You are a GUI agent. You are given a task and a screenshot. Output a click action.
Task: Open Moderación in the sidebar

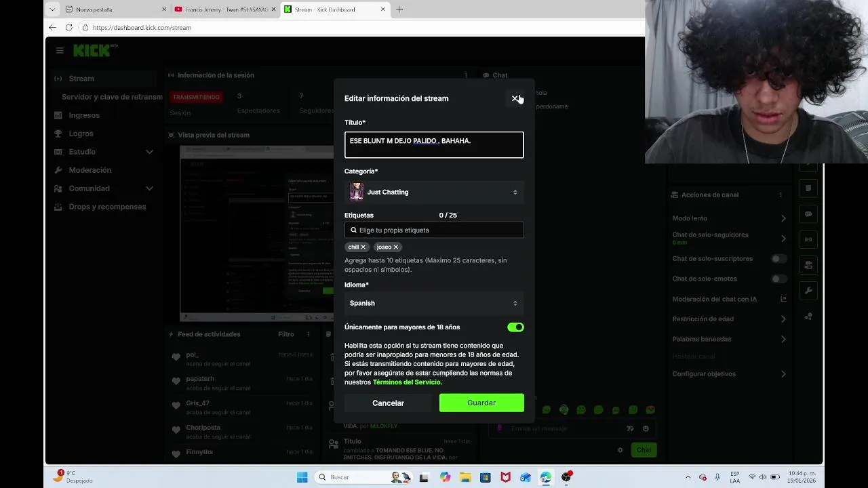point(90,170)
